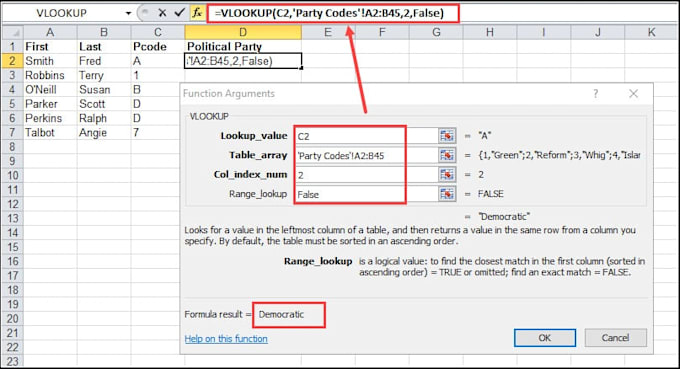Click collapse-dialog icon beside Range_lookup field

[x=447, y=194]
